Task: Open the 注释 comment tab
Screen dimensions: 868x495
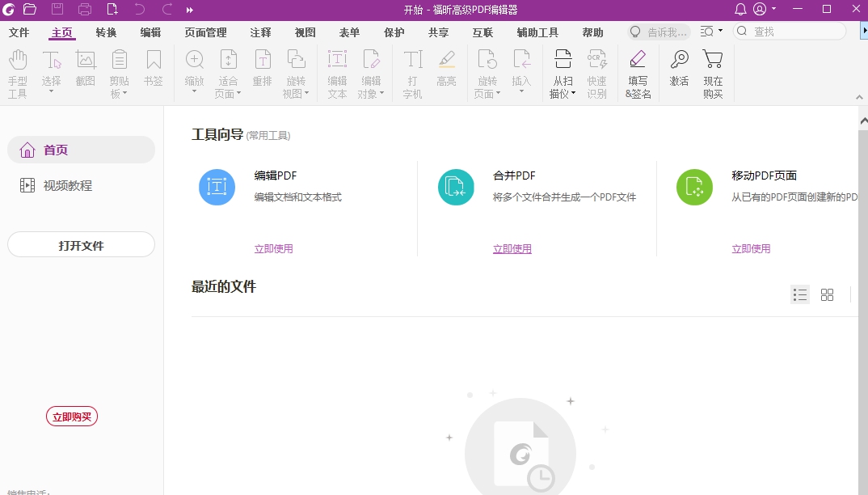Action: coord(259,32)
